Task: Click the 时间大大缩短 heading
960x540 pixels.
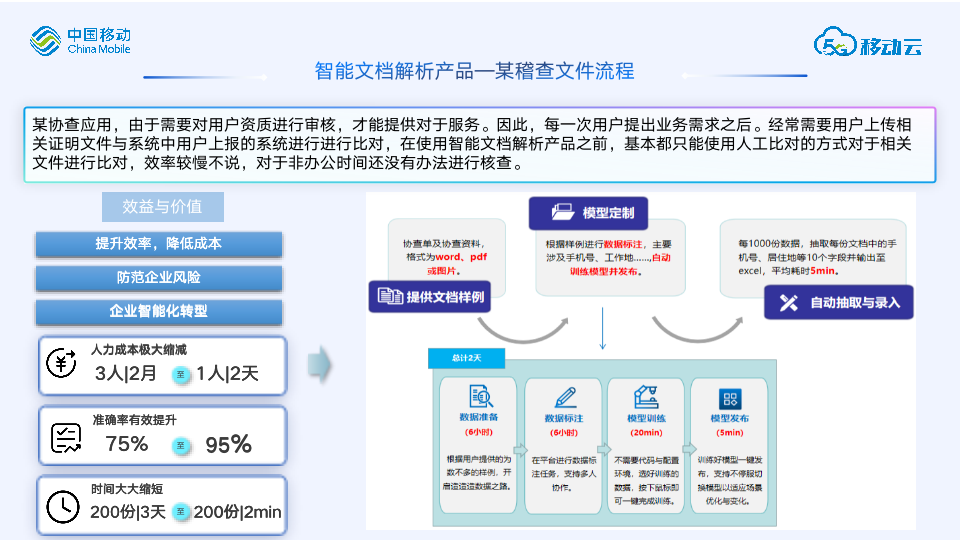Action: [x=127, y=489]
